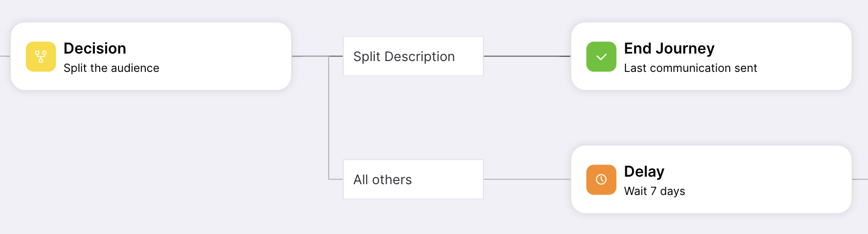Click the vertical branch line below Decision split

tap(329, 118)
